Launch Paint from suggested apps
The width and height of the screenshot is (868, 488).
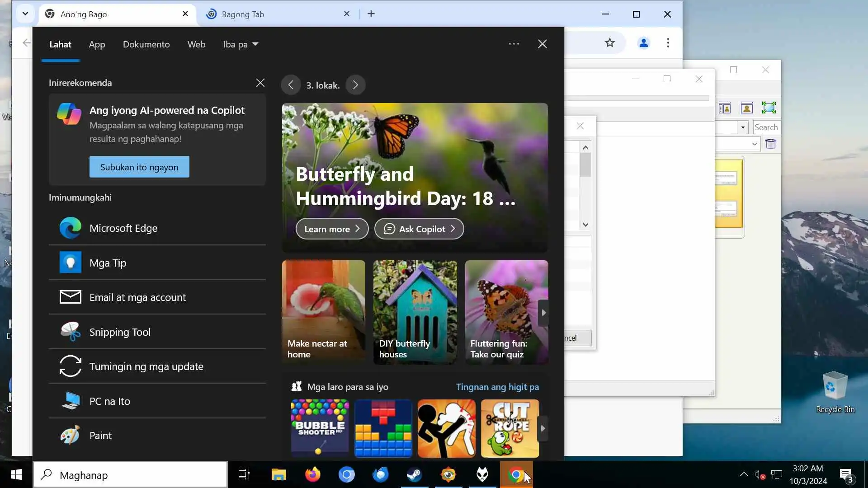coord(100,436)
